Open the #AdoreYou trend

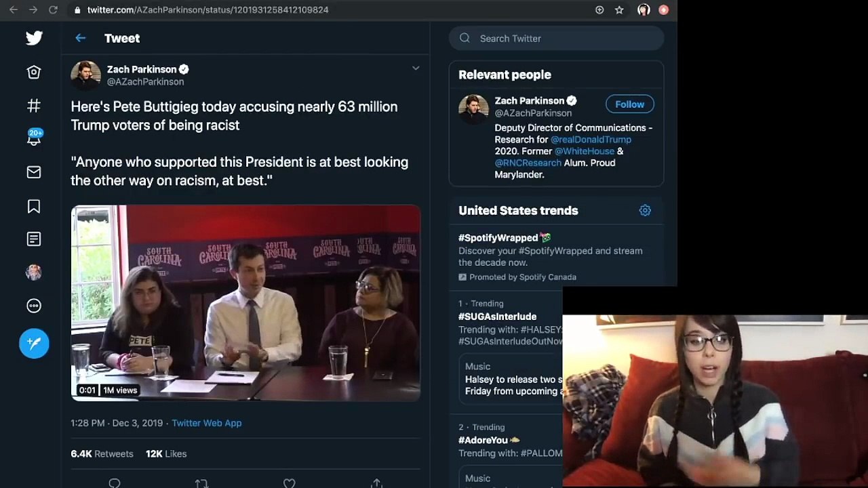pos(484,440)
